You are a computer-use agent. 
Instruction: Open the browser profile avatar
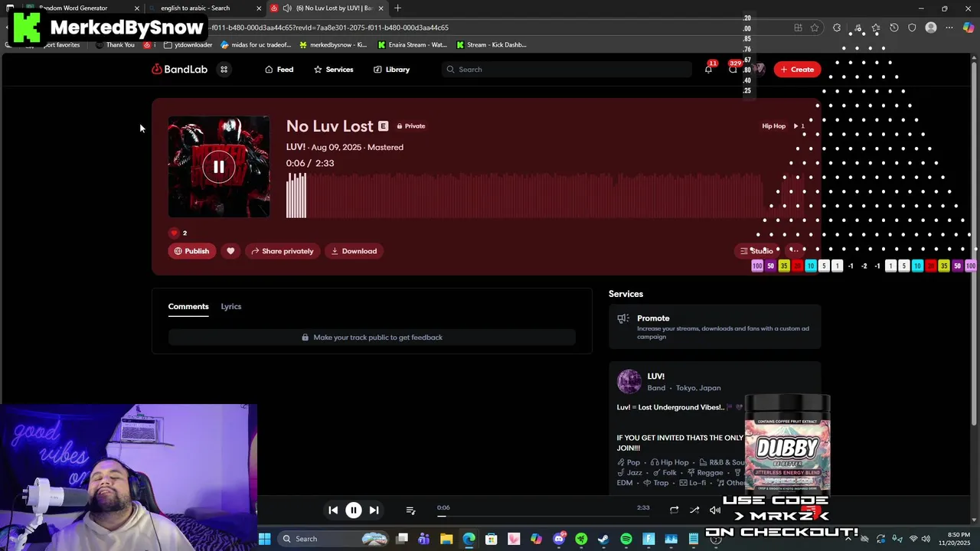click(931, 28)
